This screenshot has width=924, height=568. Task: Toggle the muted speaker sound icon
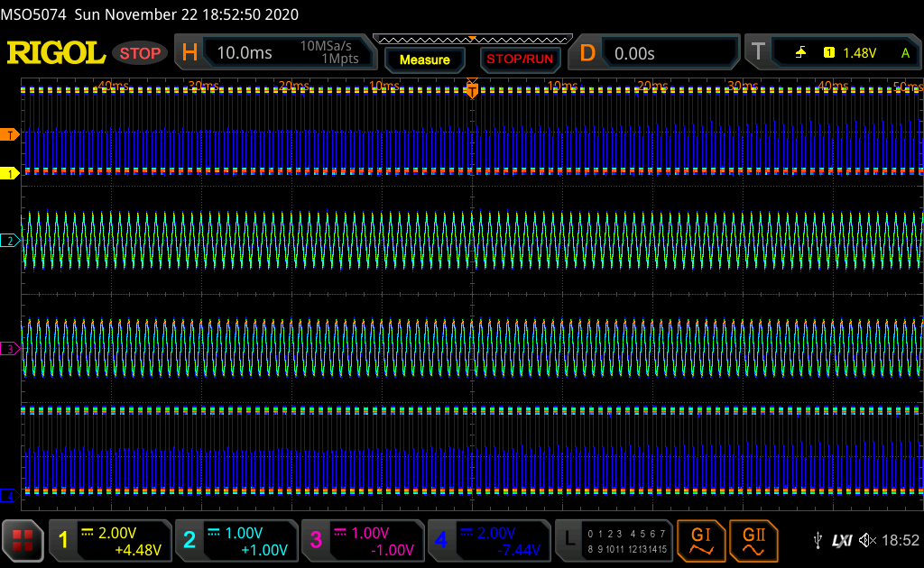click(867, 540)
